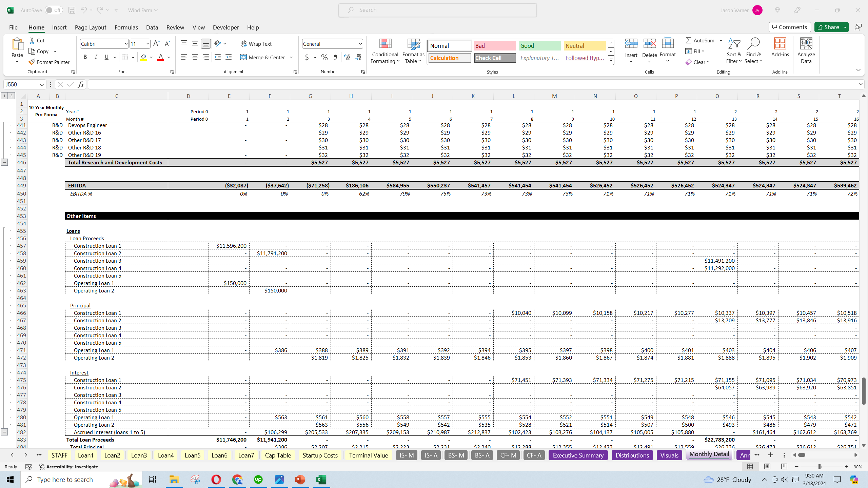Decrease font size with the smaller A icon
The width and height of the screenshot is (868, 488).
pyautogui.click(x=167, y=44)
